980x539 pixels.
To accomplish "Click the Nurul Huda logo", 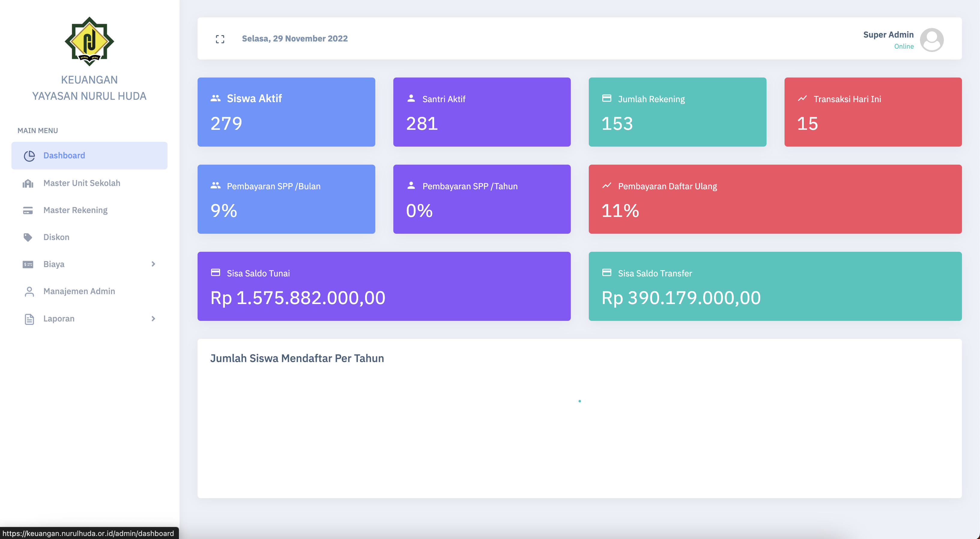I will [89, 41].
